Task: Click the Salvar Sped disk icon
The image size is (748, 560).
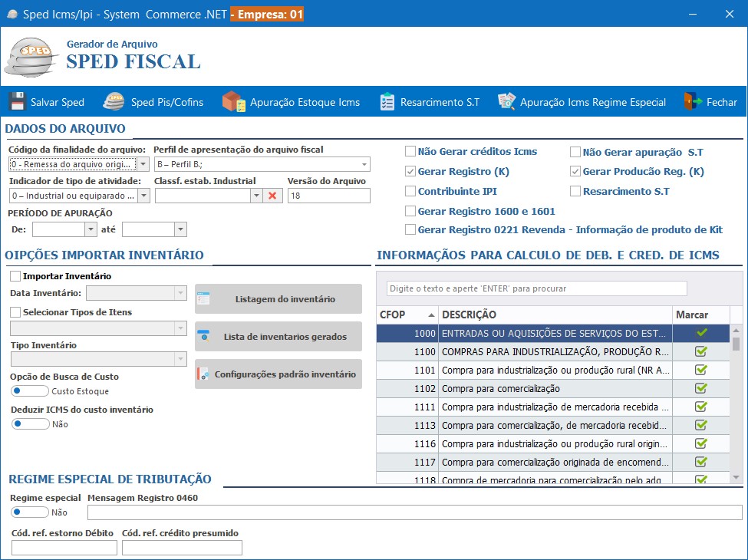Action: click(x=16, y=100)
